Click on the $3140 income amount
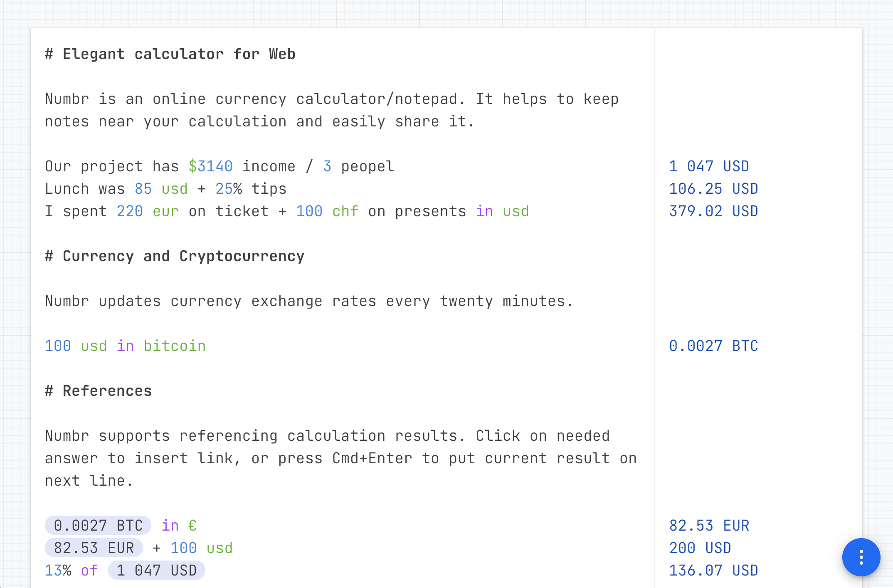Screen dimensions: 893x588 click(x=210, y=166)
